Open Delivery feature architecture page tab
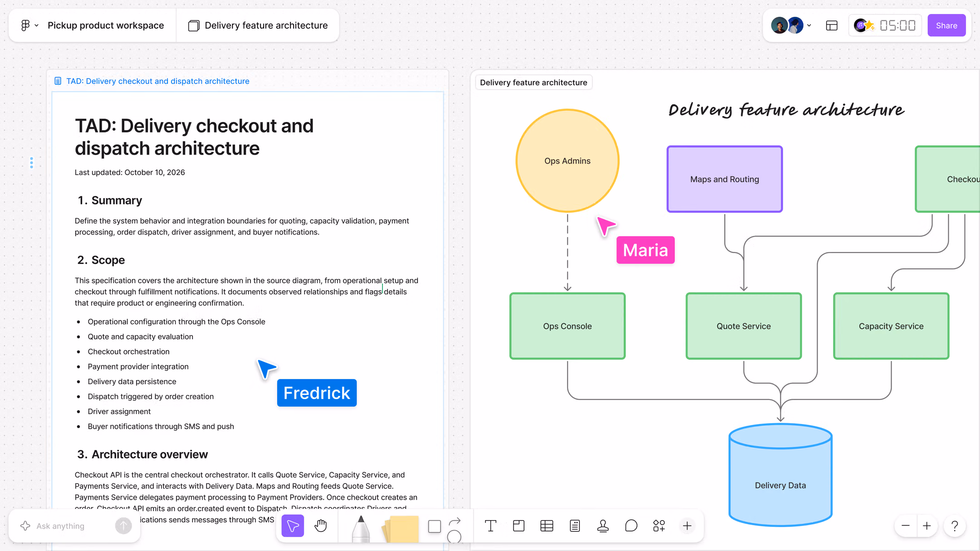The width and height of the screenshot is (980, 551). [x=258, y=25]
